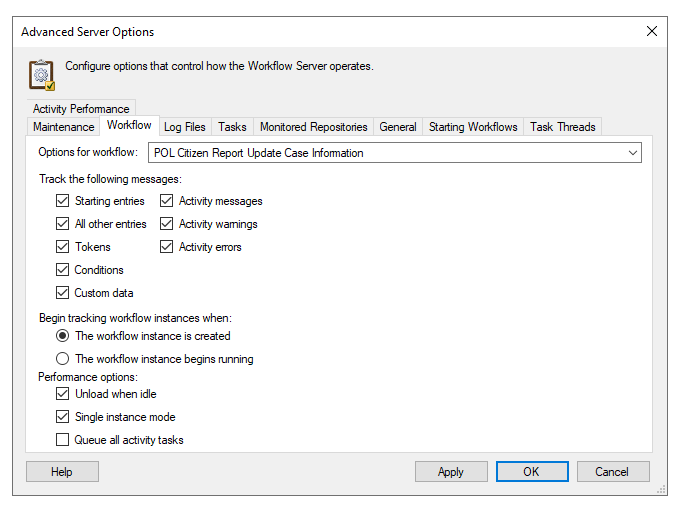
Task: Disable Activity warnings tracking
Action: pyautogui.click(x=166, y=224)
